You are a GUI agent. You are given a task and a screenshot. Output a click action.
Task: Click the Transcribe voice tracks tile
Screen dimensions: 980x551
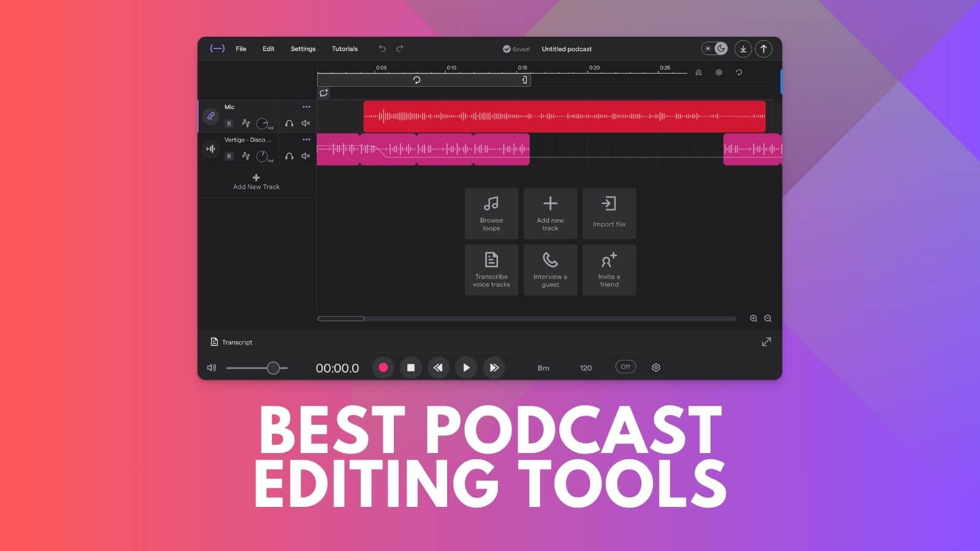(491, 270)
